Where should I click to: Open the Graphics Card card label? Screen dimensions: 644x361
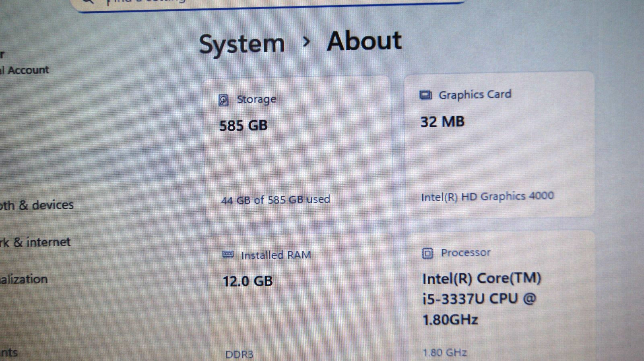(475, 95)
